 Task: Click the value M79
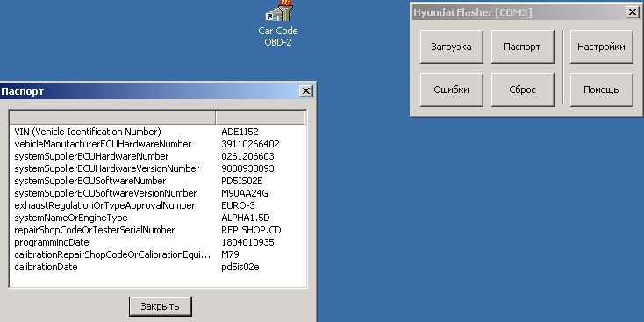[231, 255]
